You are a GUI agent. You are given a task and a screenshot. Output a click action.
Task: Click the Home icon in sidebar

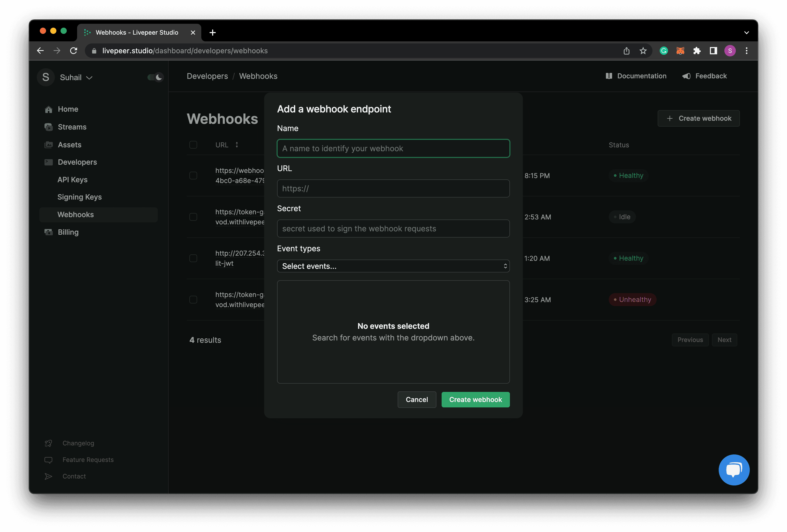point(49,109)
